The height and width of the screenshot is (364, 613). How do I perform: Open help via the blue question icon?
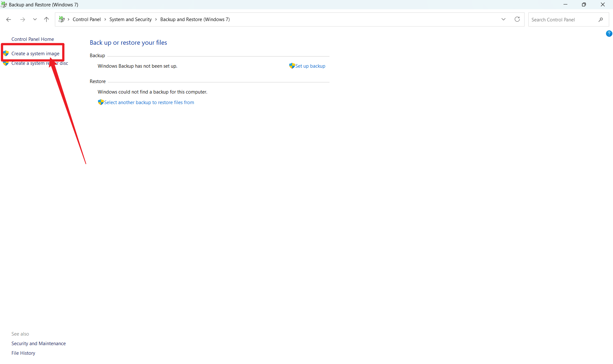click(x=609, y=34)
